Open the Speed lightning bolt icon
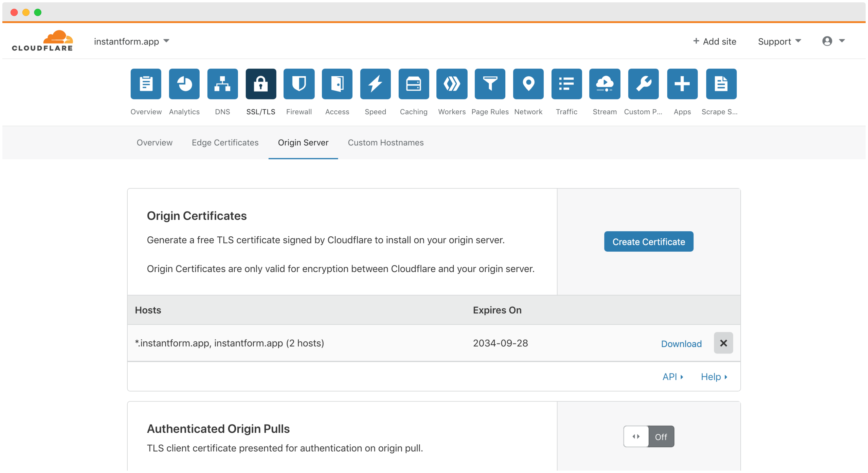 click(376, 84)
